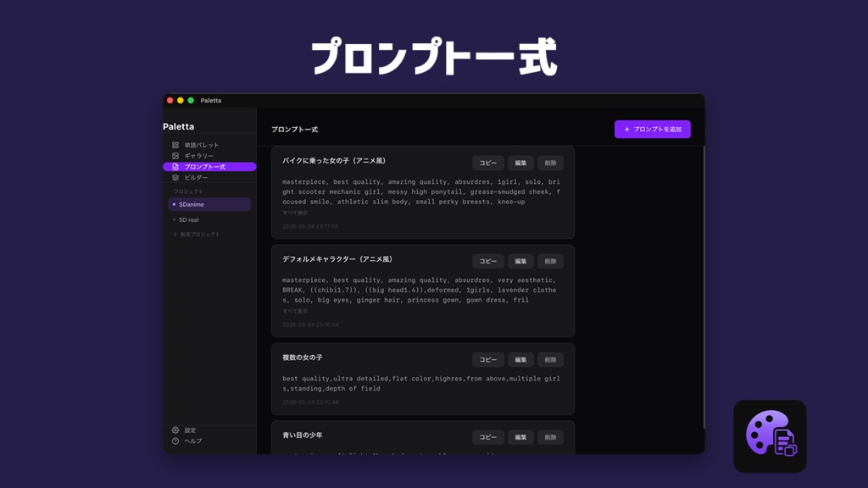Image resolution: width=868 pixels, height=488 pixels.
Task: Click the plus icon beside 新規プロジェクト
Action: pyautogui.click(x=175, y=235)
